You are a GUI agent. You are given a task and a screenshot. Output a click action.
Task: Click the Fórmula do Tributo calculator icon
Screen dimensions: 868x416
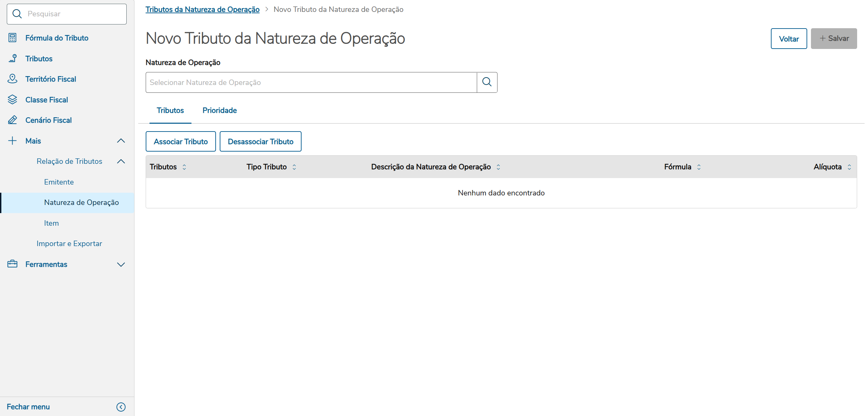(x=12, y=38)
